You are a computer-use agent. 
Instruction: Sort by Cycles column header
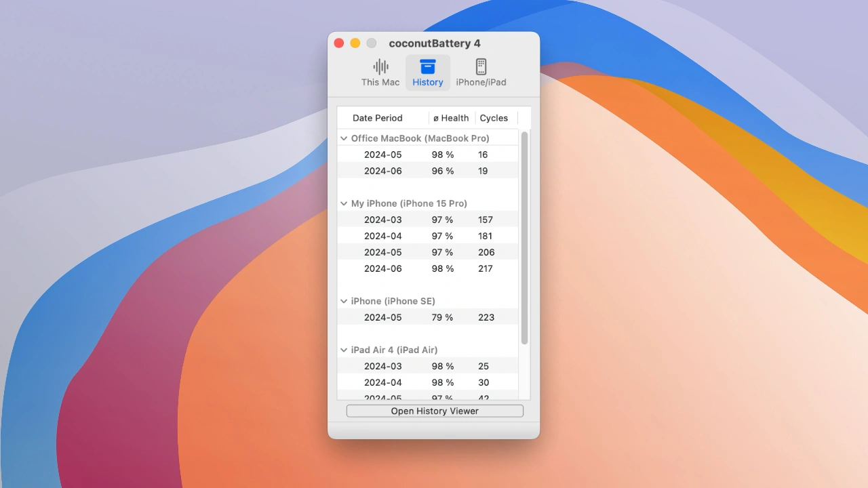[x=494, y=118]
